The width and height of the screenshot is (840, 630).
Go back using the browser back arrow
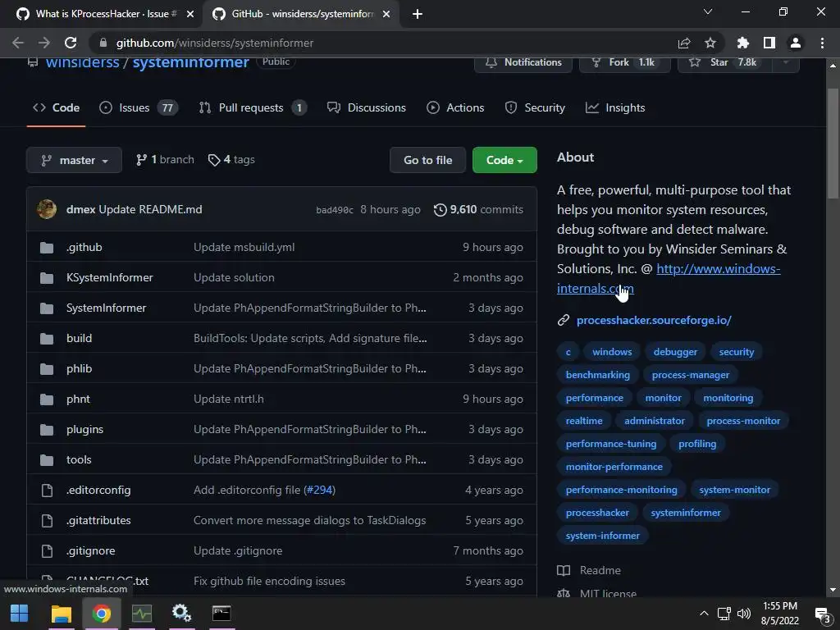pos(18,43)
